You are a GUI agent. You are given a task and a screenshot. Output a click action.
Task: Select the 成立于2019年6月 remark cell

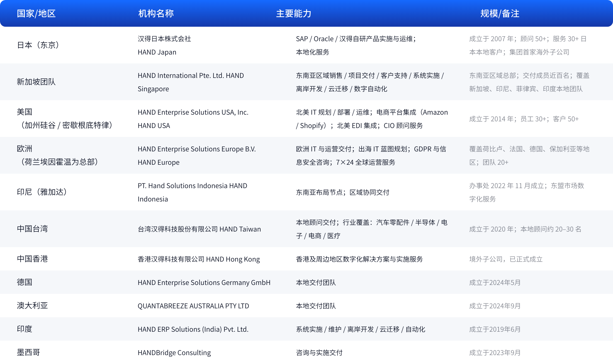pyautogui.click(x=495, y=329)
